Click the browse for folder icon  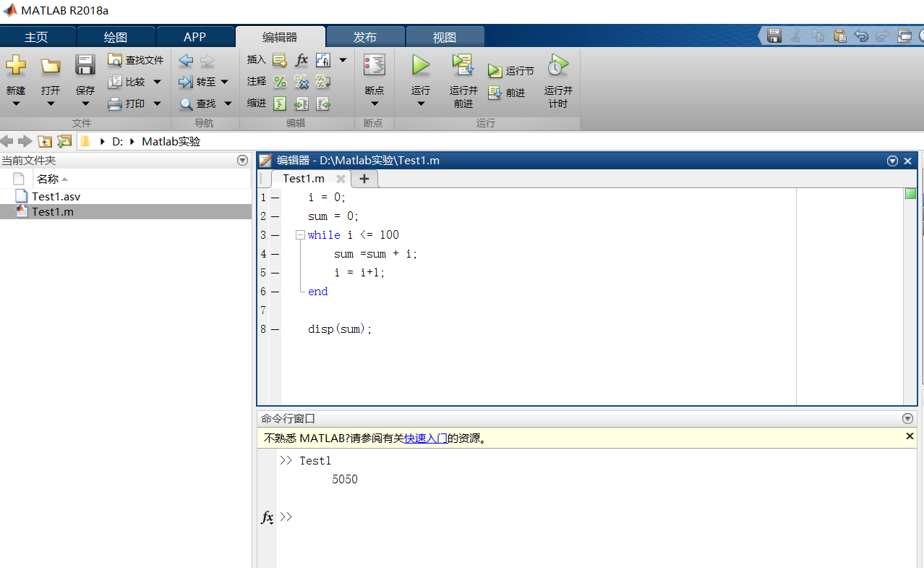pos(64,141)
